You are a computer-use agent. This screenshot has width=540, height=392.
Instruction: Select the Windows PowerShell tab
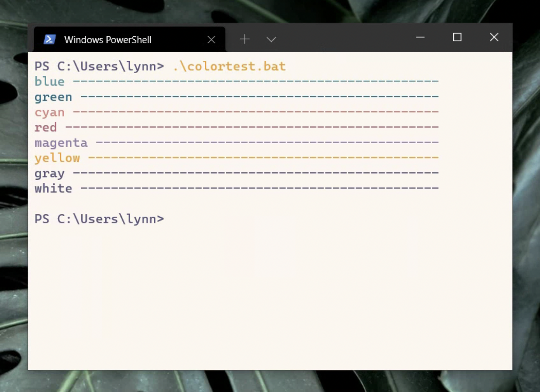[130, 39]
